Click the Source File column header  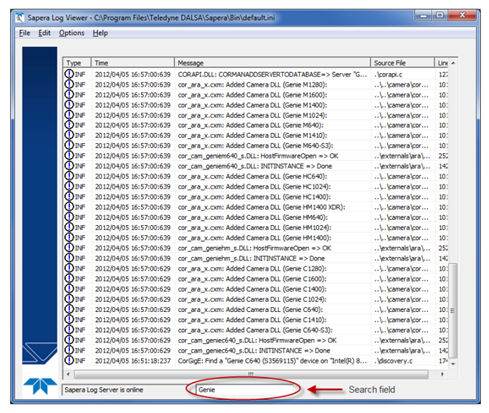click(x=402, y=63)
